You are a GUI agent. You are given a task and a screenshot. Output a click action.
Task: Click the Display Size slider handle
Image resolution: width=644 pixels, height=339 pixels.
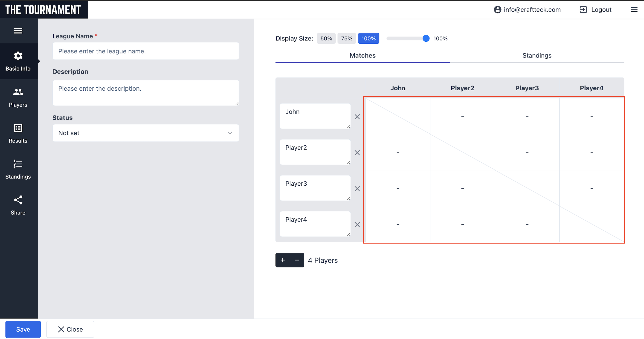426,38
